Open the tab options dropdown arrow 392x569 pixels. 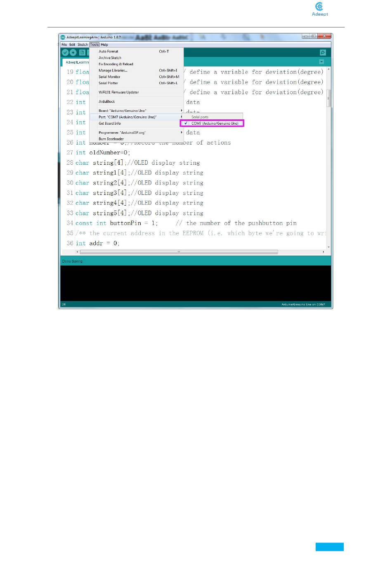321,62
